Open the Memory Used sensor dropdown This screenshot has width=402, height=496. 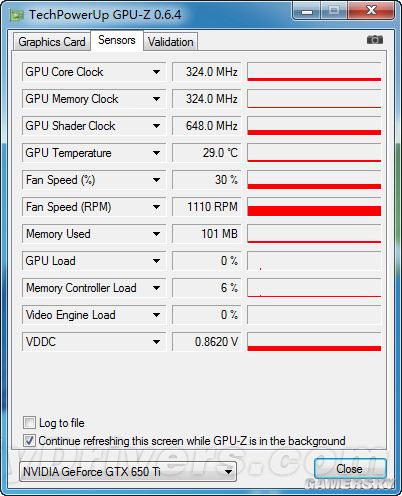(156, 234)
